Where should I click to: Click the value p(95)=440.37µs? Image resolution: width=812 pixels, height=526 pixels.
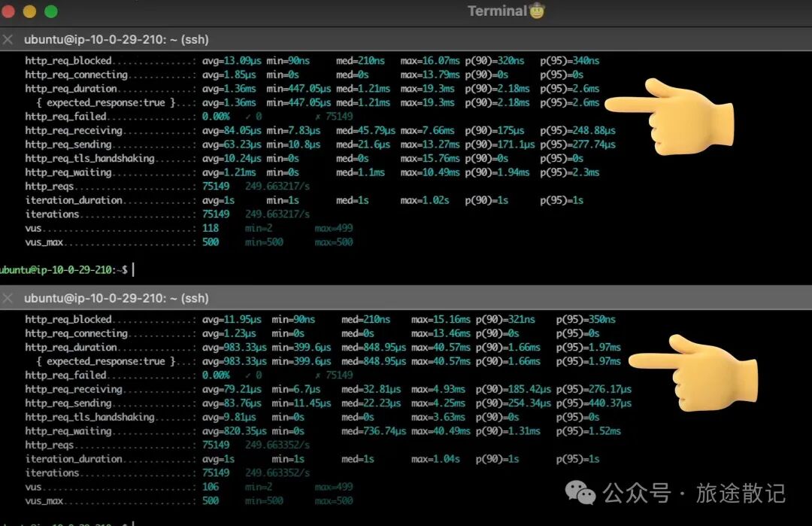click(594, 403)
